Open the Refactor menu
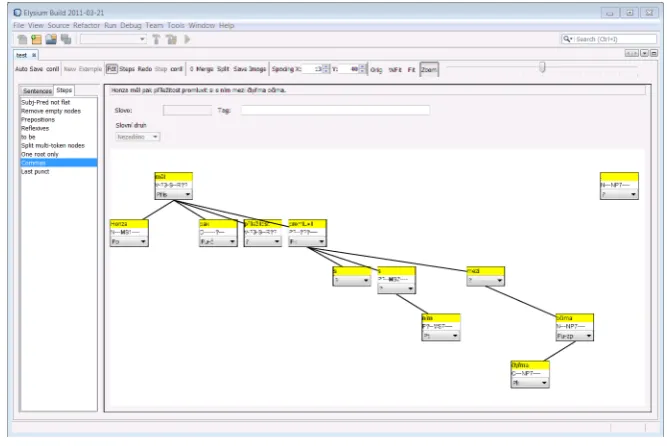Viewport: 667px width, 446px height. coord(86,26)
